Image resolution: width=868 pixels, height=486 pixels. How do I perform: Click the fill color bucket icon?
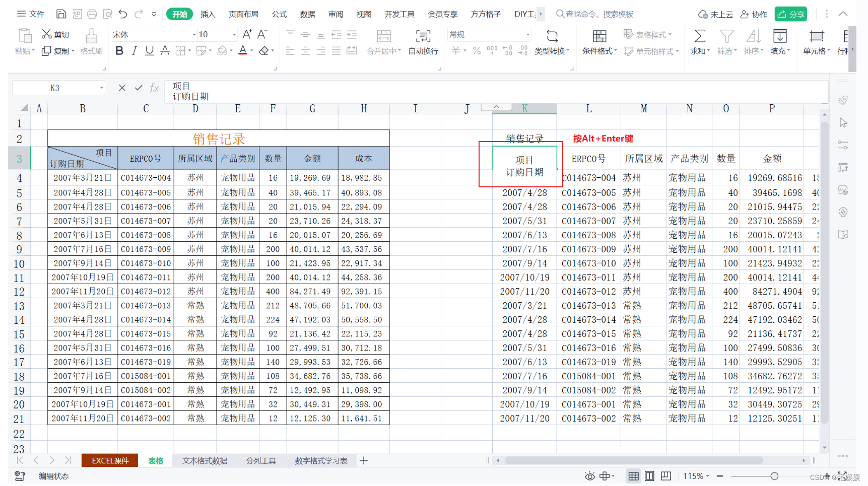(222, 50)
